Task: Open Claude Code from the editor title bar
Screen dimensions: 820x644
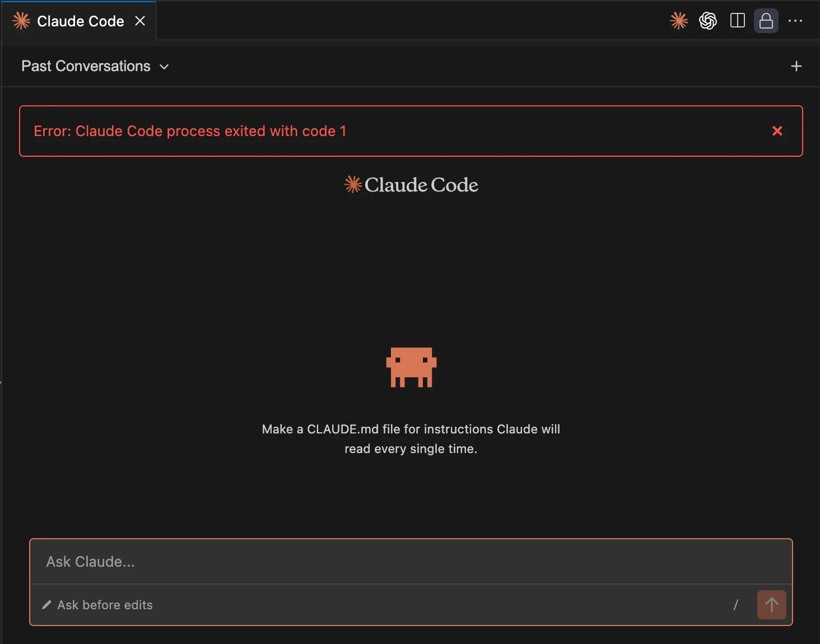Action: (x=679, y=21)
